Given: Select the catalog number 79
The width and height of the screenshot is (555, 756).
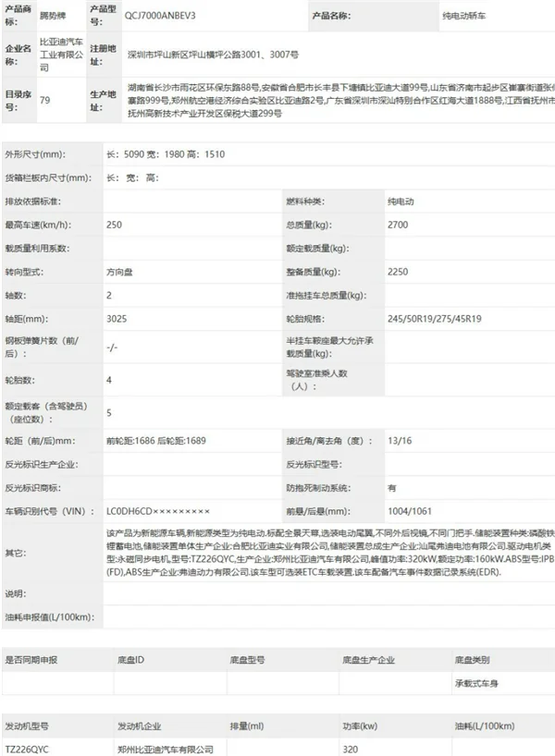Looking at the screenshot, I should [45, 101].
